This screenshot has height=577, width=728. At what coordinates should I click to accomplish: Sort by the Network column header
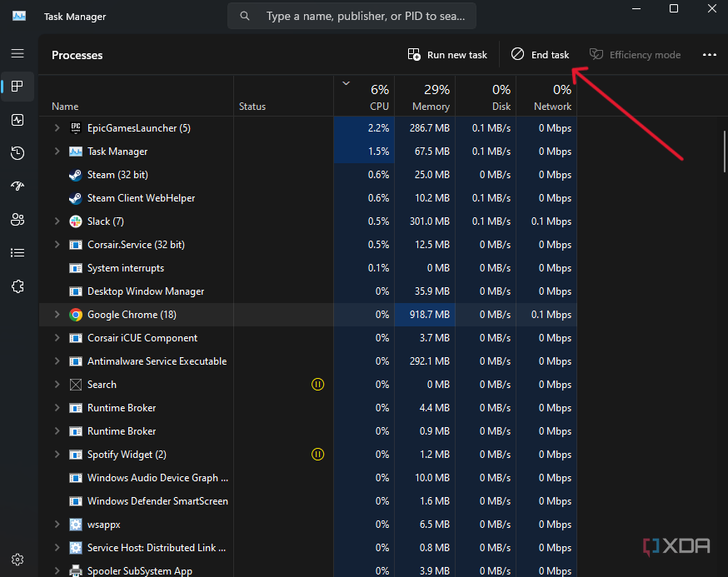click(546, 96)
